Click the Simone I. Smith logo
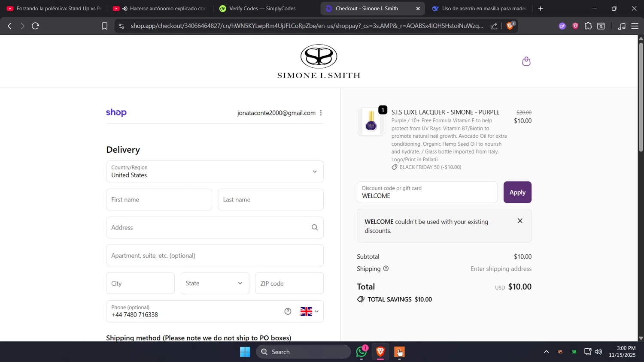This screenshot has width=644, height=362. (319, 61)
